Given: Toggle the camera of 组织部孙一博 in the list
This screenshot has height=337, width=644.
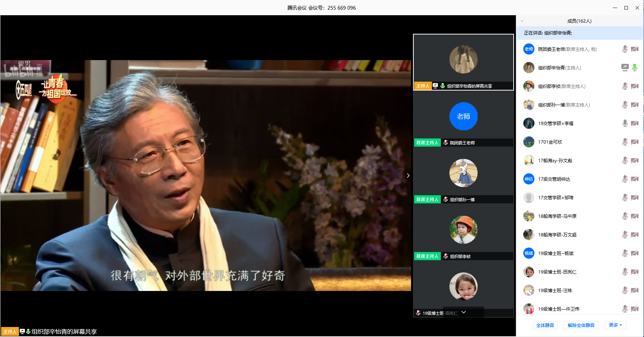Looking at the screenshot, I should click(635, 105).
